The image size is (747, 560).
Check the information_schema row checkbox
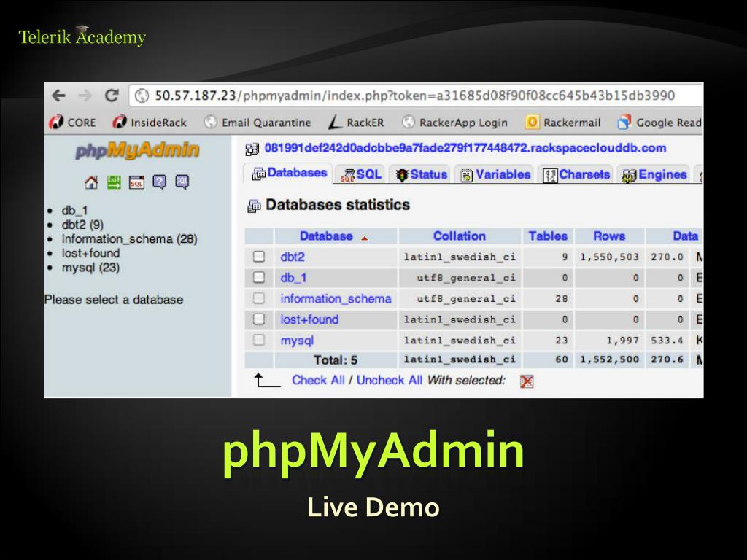(x=259, y=298)
